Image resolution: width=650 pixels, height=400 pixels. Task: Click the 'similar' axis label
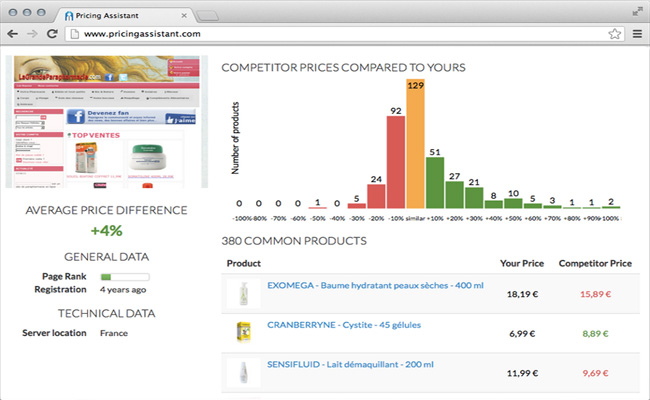point(415,218)
